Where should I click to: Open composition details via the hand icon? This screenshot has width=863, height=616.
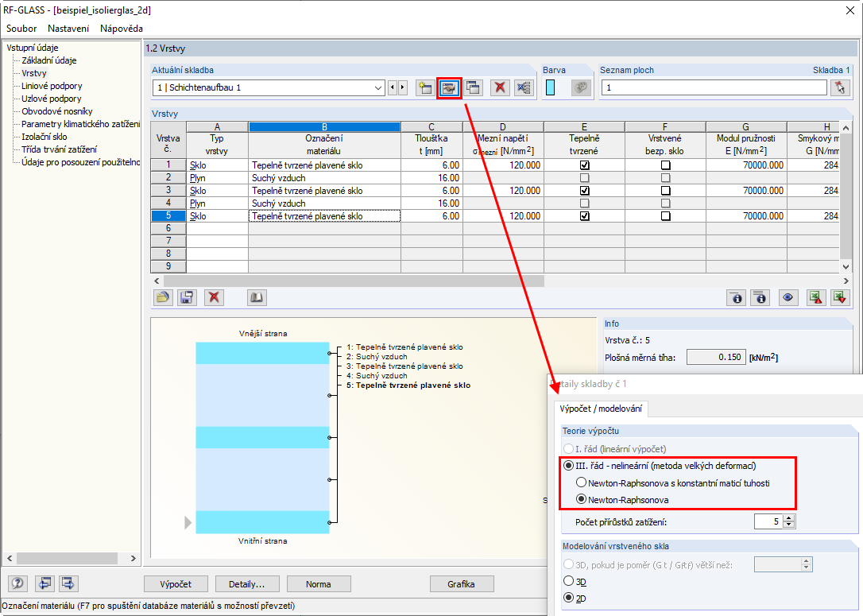[x=449, y=88]
